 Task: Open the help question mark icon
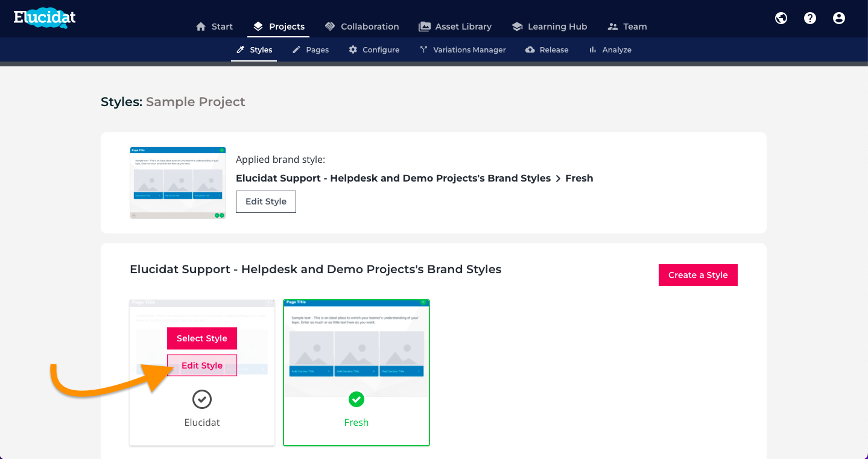click(810, 18)
